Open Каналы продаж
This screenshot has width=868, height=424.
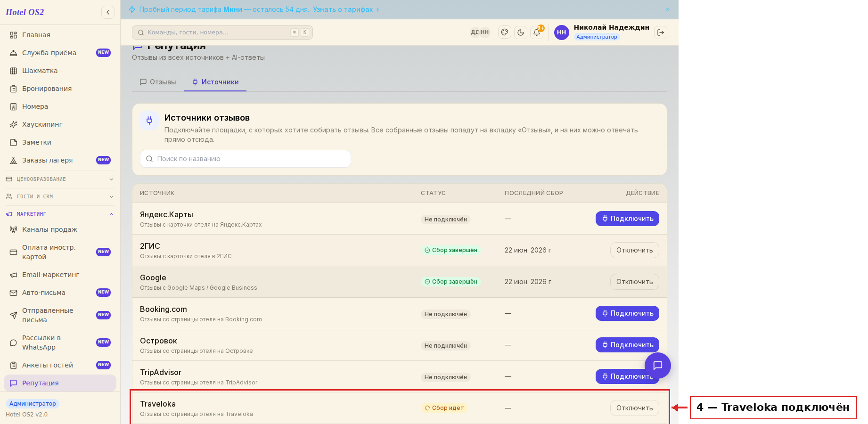(60, 229)
